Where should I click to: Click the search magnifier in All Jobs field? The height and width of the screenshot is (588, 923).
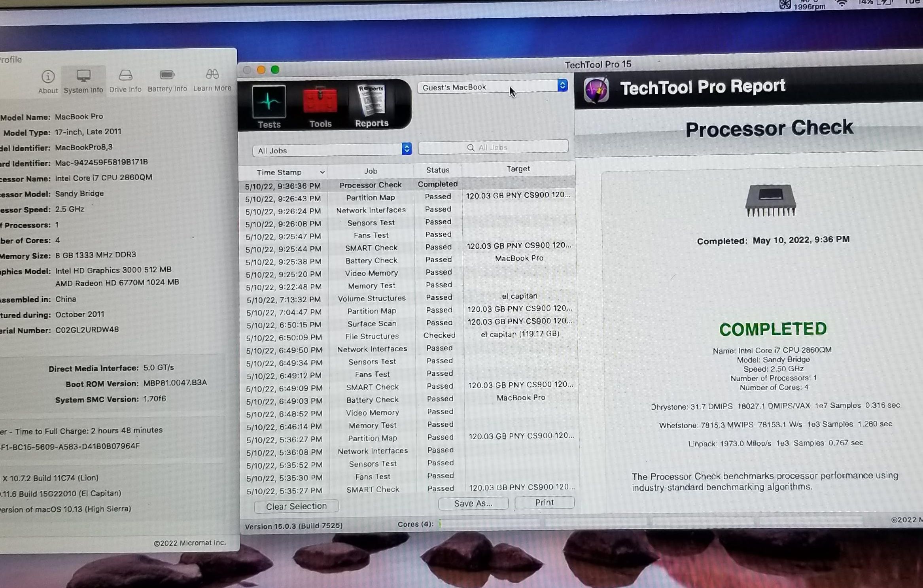pyautogui.click(x=471, y=147)
